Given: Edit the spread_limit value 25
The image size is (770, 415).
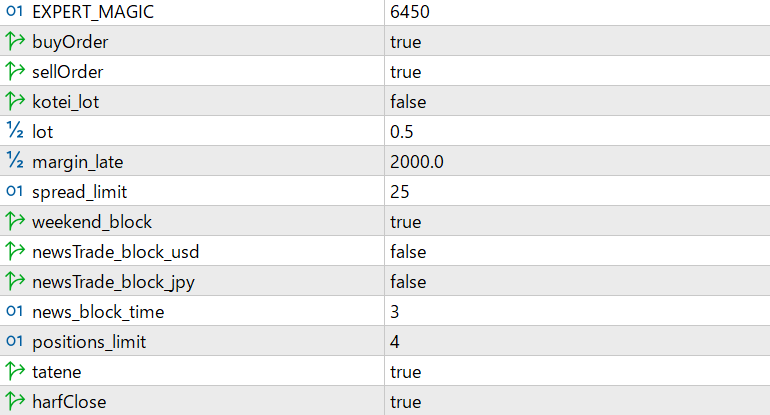Looking at the screenshot, I should (x=400, y=192).
